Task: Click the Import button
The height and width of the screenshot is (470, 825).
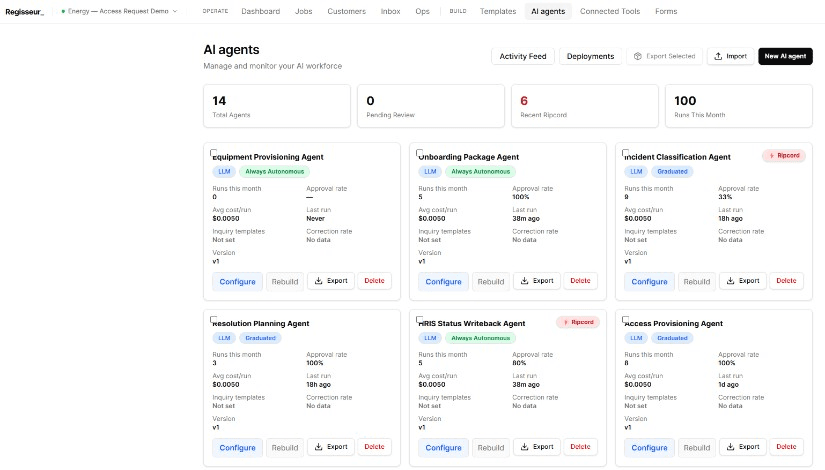Action: 730,56
